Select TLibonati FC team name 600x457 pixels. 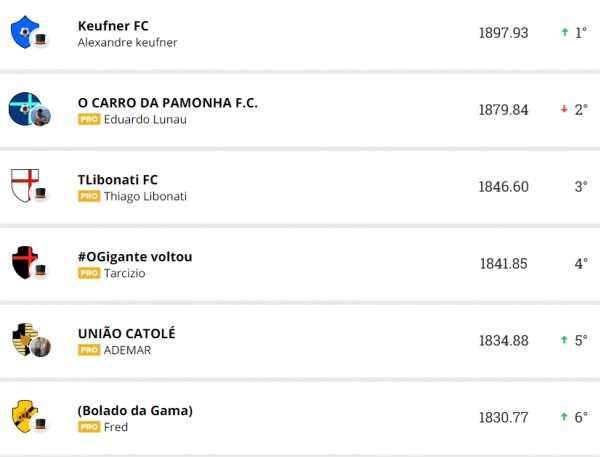118,180
